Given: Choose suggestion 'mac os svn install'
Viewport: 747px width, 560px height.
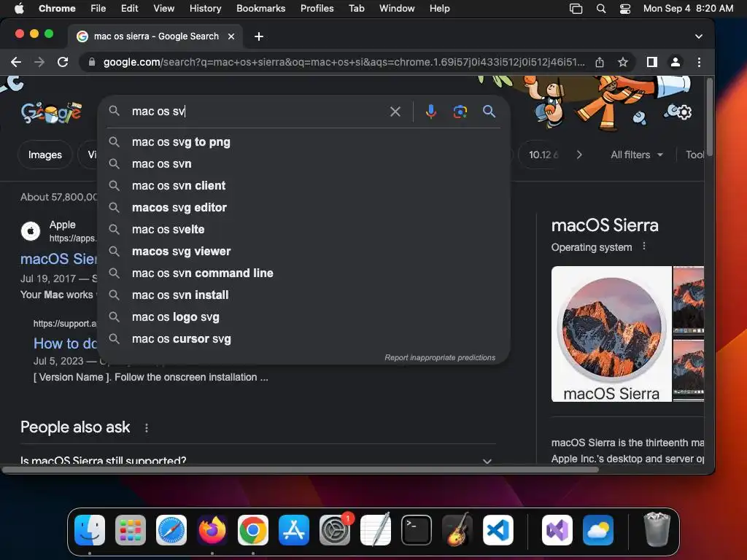Looking at the screenshot, I should coord(303,295).
